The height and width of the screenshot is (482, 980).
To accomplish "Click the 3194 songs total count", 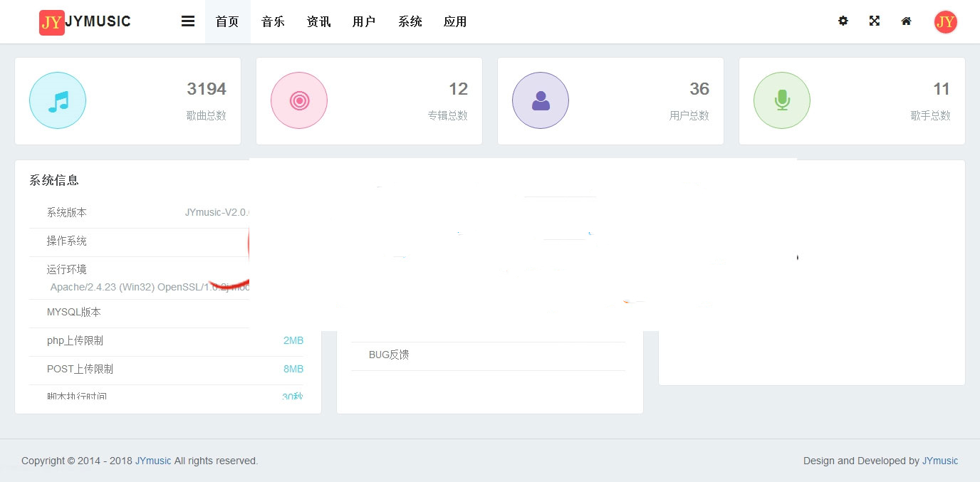I will pyautogui.click(x=207, y=89).
